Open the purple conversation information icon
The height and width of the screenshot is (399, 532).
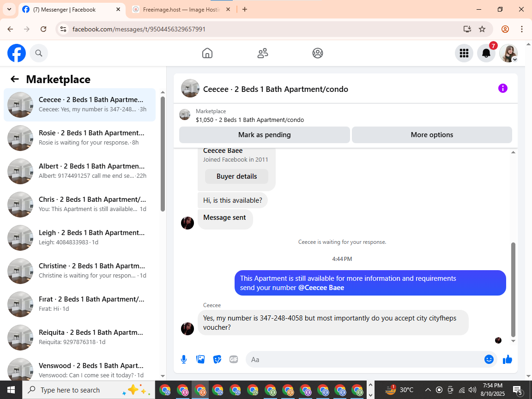[x=502, y=89]
